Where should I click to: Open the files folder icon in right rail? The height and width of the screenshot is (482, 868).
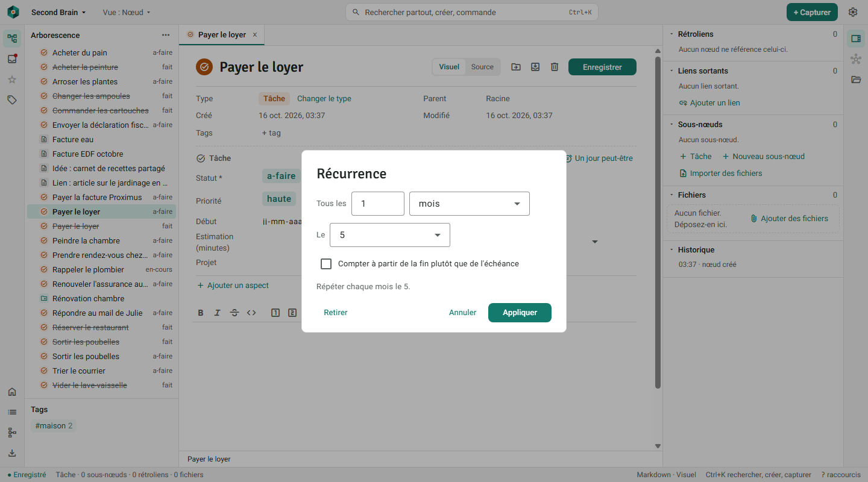856,80
